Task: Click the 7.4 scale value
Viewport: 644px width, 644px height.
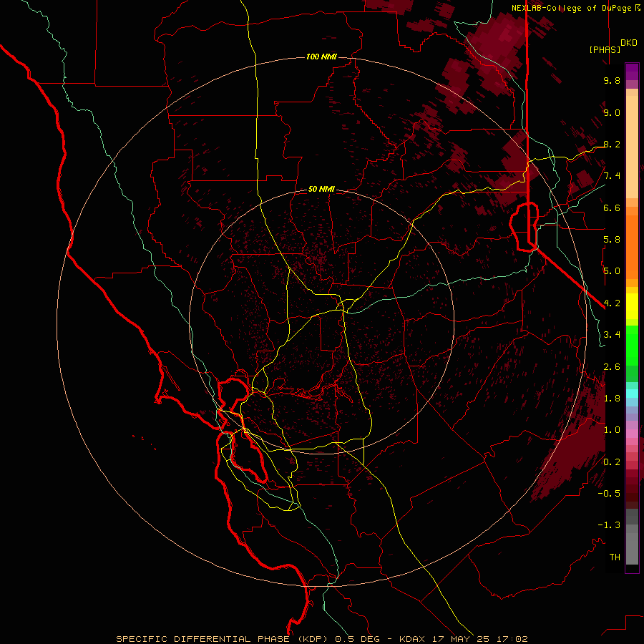Action: (x=612, y=176)
